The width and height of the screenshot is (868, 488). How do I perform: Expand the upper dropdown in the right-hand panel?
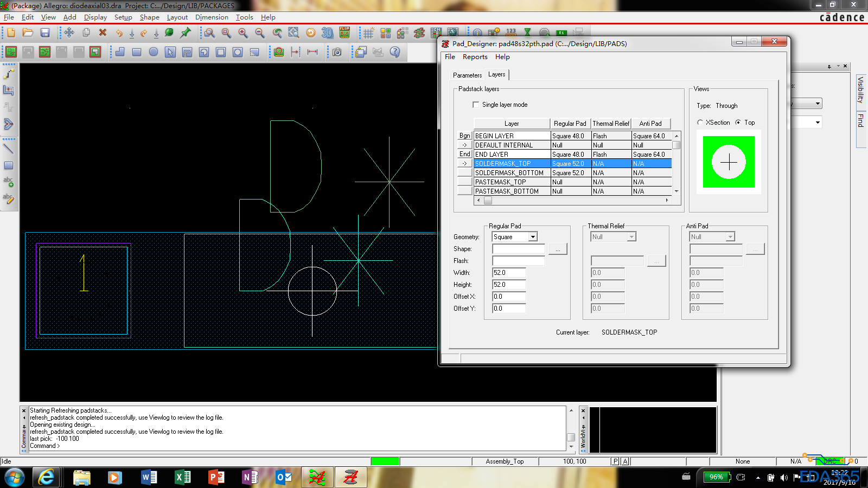point(818,104)
